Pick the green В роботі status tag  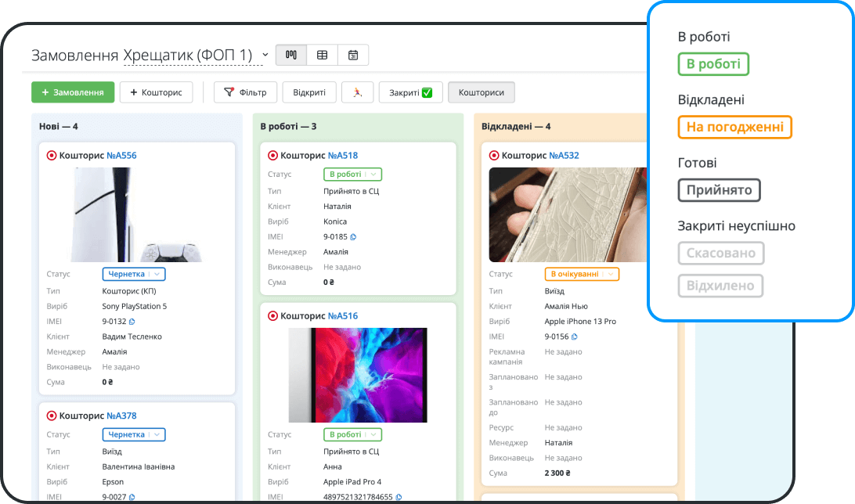pos(713,64)
